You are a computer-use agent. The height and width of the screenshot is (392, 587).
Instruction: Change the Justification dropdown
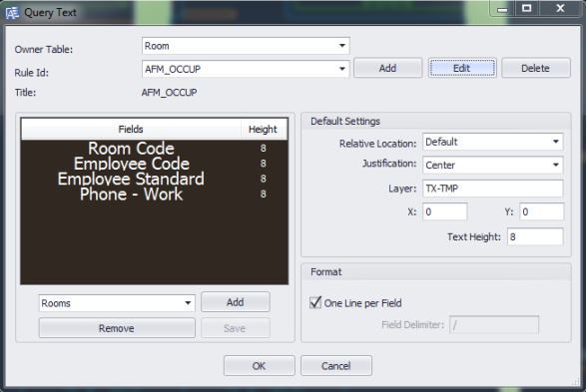493,165
